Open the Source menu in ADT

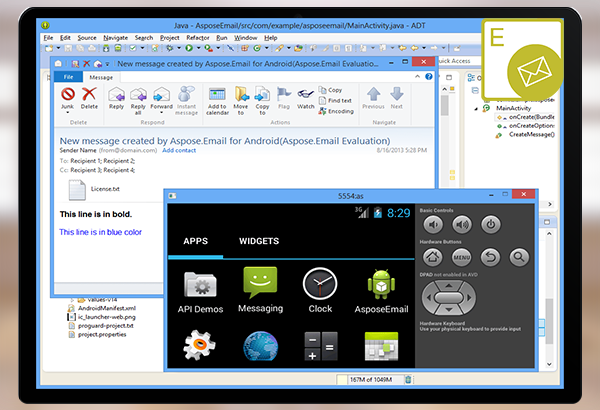(87, 38)
